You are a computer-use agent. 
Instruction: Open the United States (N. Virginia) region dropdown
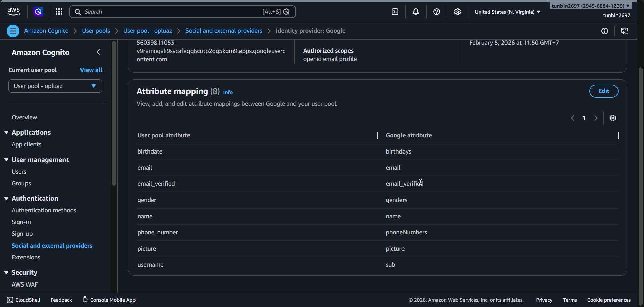point(507,12)
